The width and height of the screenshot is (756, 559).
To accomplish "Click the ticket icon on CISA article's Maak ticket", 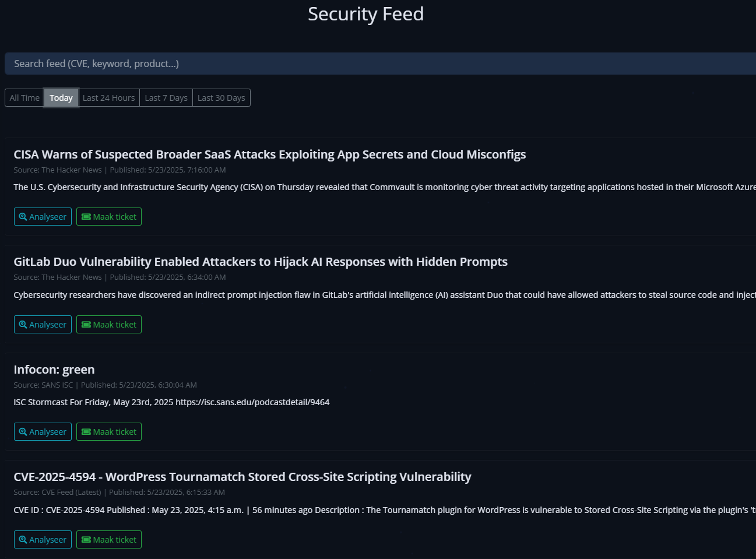I will click(86, 217).
